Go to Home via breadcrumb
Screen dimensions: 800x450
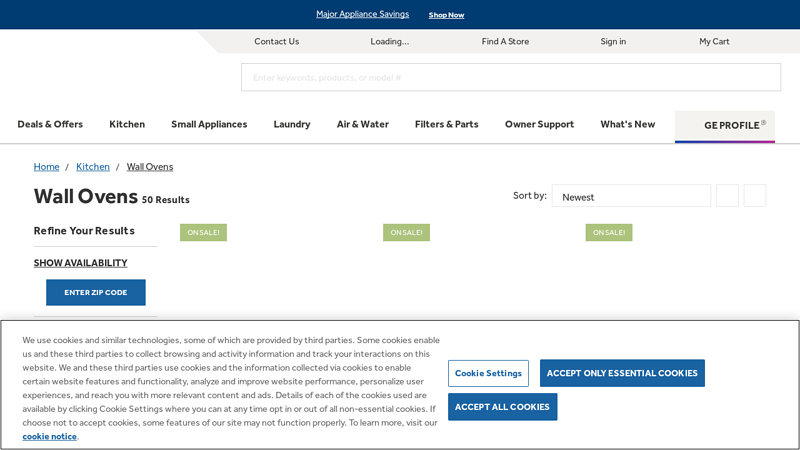point(46,167)
